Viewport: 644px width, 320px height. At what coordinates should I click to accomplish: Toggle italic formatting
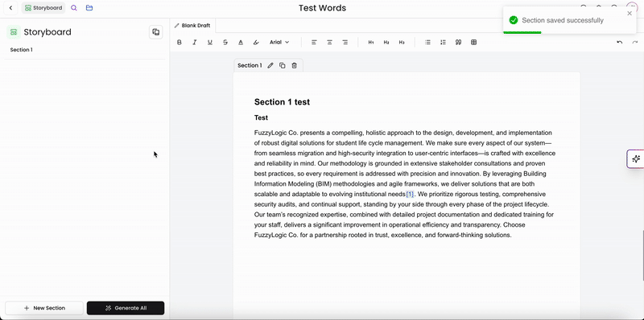point(195,43)
